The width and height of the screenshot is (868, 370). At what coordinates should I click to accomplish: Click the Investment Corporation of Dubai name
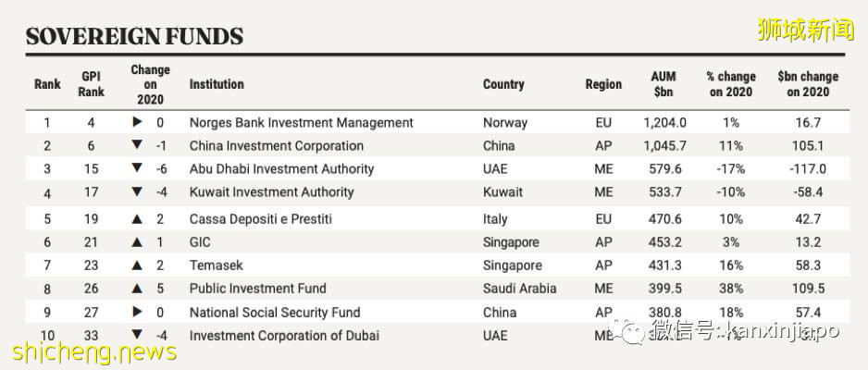[284, 335]
